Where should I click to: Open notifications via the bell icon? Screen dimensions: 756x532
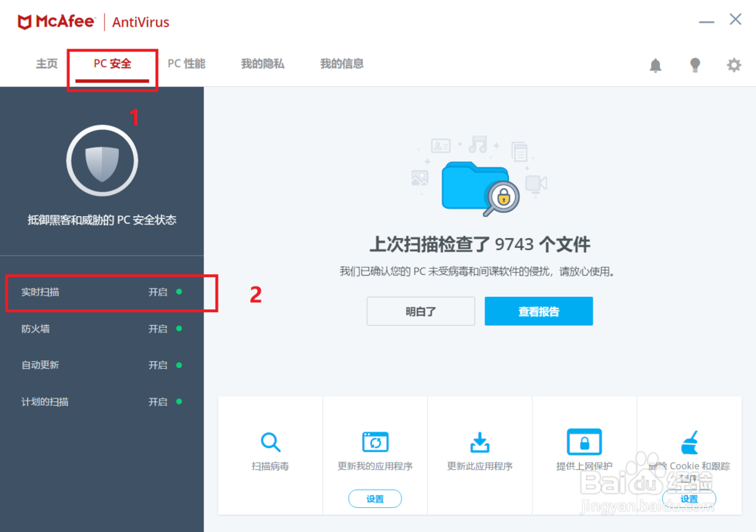(x=655, y=65)
